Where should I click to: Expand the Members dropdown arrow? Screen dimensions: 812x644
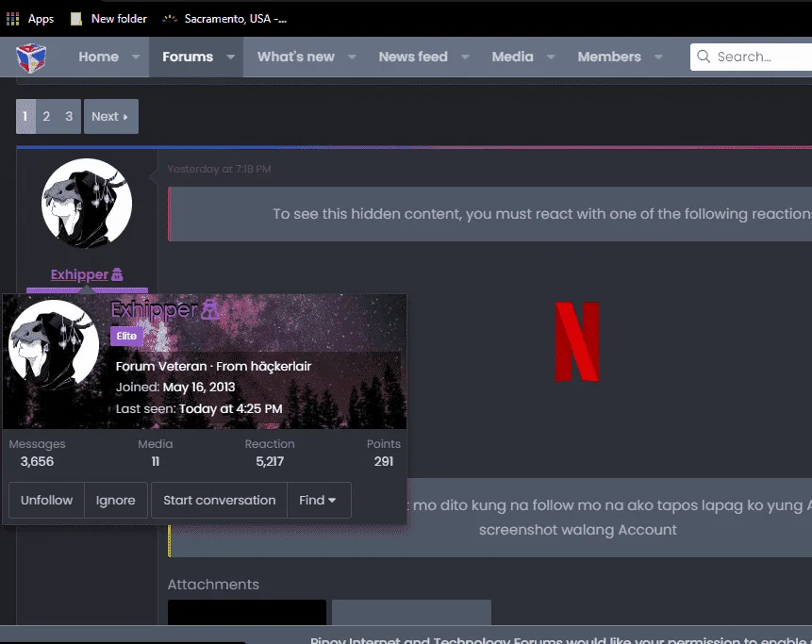[658, 57]
